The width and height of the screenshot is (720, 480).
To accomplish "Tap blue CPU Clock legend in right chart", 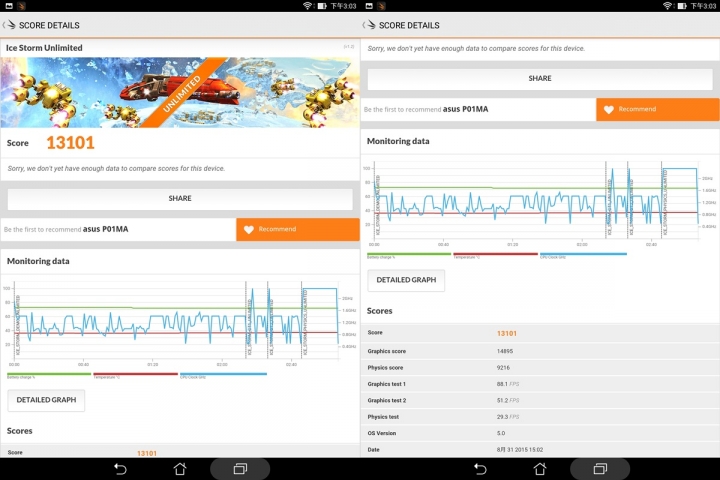I will 583,255.
